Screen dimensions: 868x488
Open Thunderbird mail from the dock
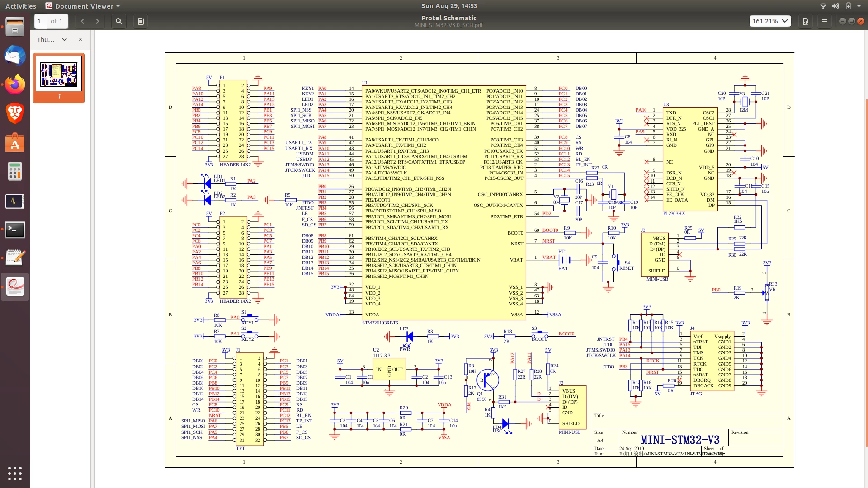15,56
